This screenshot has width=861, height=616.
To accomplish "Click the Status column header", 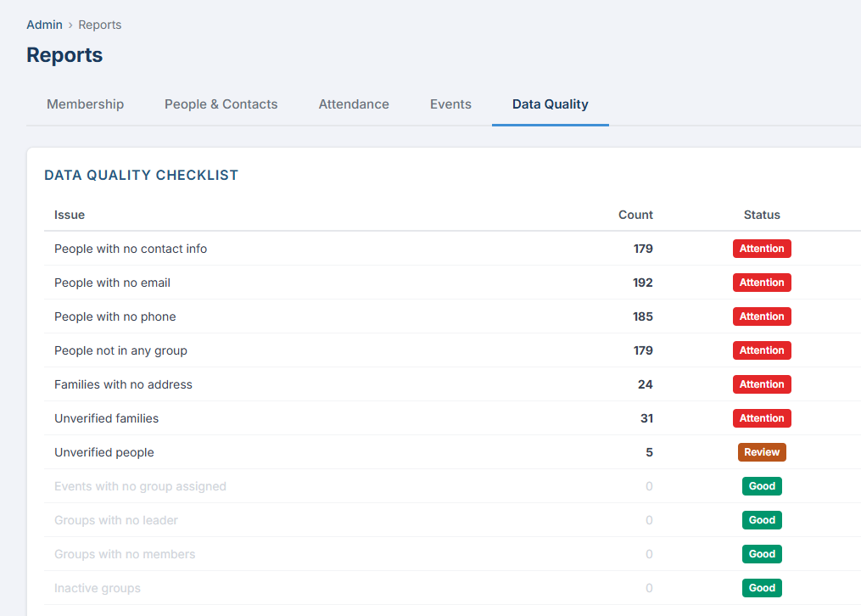I will click(761, 215).
